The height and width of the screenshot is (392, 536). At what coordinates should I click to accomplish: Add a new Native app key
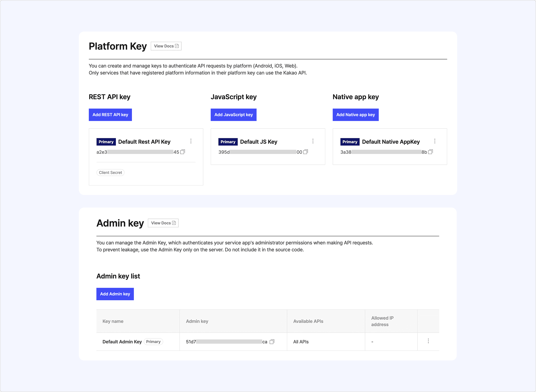(355, 115)
